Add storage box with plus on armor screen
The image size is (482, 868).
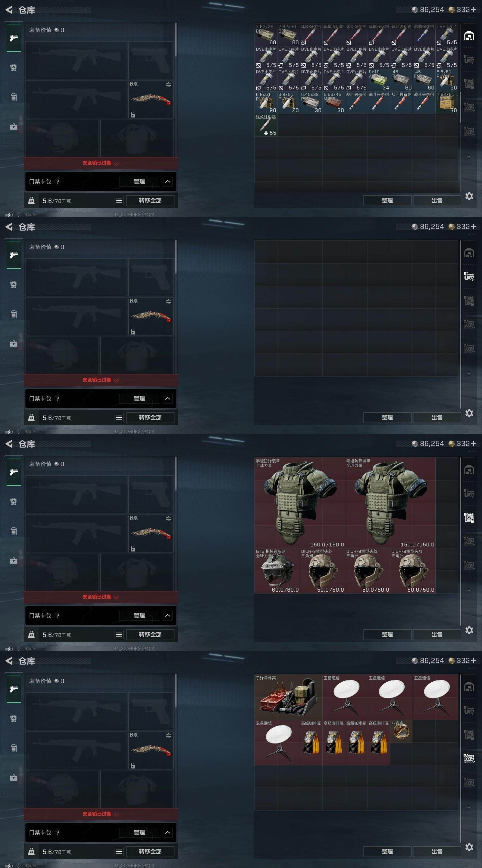pyautogui.click(x=469, y=590)
